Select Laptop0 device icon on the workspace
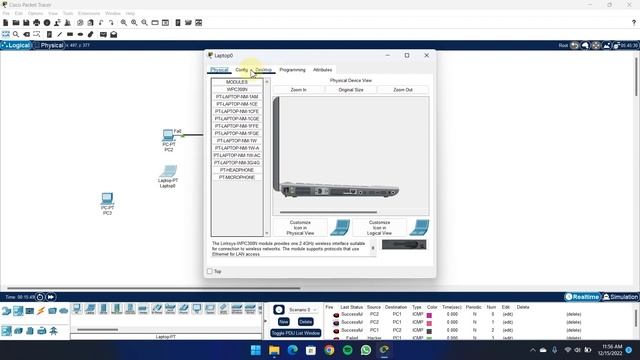 pos(169,171)
